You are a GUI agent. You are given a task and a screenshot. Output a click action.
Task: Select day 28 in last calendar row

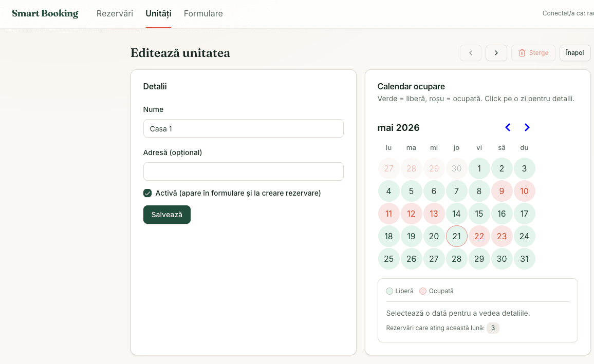(x=456, y=259)
